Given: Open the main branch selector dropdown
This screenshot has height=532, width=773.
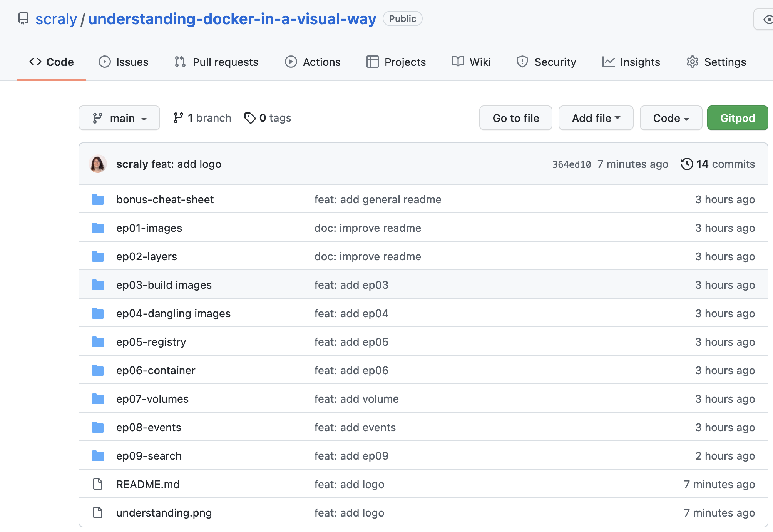Looking at the screenshot, I should [x=119, y=118].
